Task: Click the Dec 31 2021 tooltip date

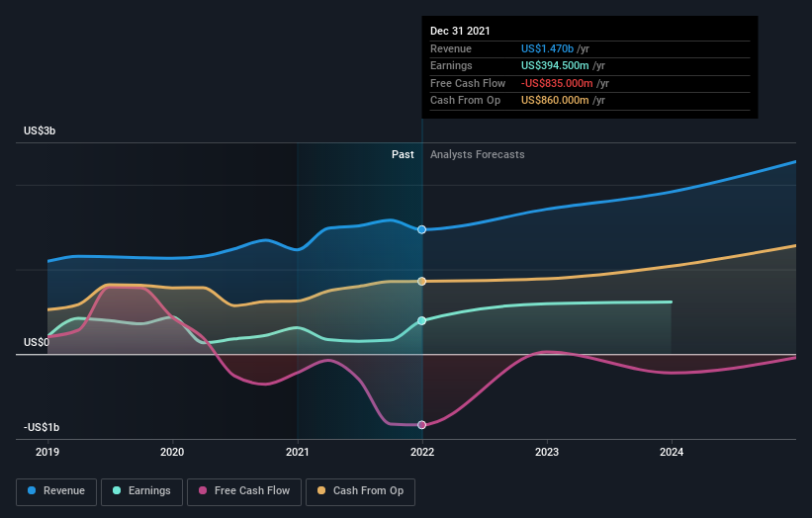Action: [460, 31]
